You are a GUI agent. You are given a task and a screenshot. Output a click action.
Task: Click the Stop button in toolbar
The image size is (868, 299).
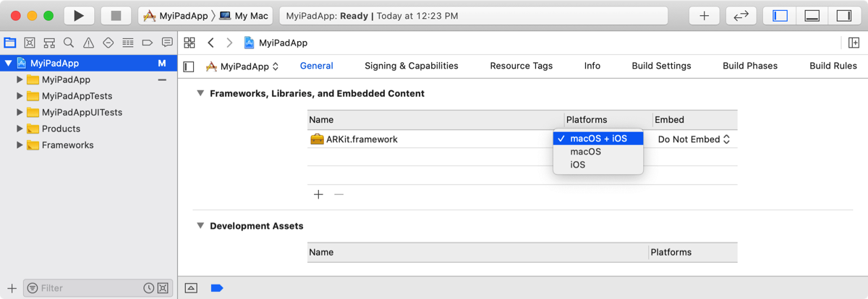pos(116,15)
